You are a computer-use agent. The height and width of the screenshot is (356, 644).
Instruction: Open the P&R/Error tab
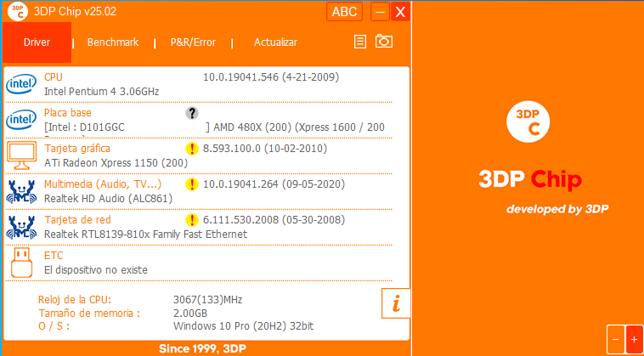193,42
